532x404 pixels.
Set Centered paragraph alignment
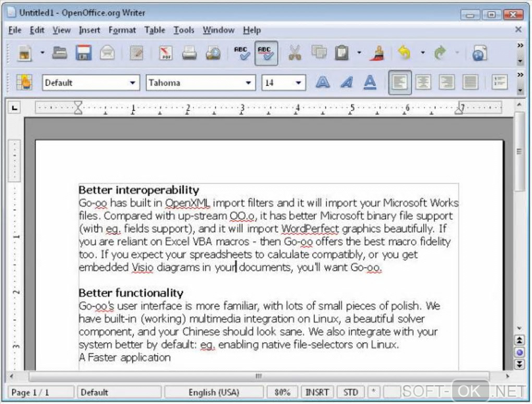click(424, 82)
